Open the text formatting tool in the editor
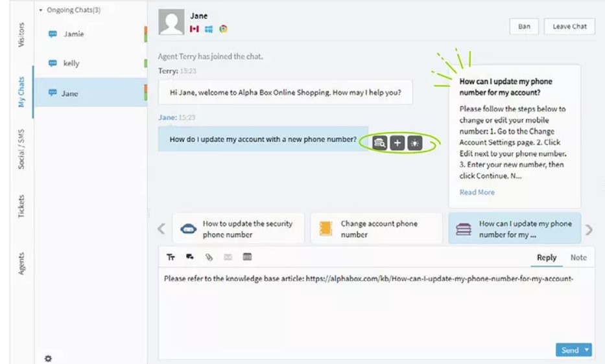 tap(171, 257)
